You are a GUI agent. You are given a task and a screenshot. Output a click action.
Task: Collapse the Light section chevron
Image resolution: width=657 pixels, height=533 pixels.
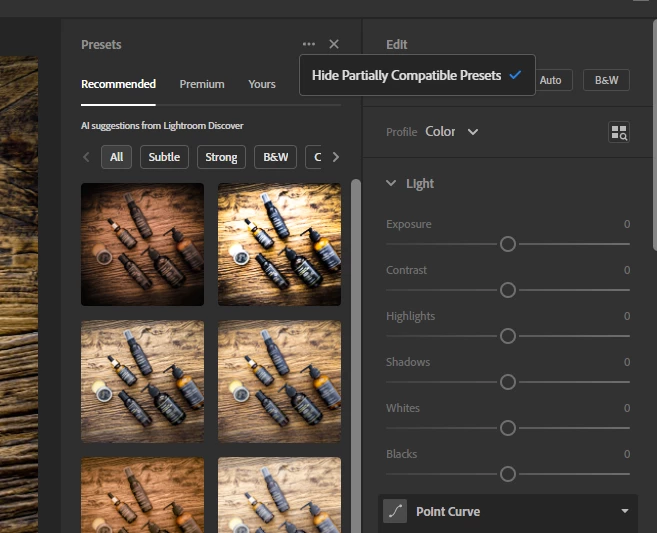pyautogui.click(x=391, y=183)
